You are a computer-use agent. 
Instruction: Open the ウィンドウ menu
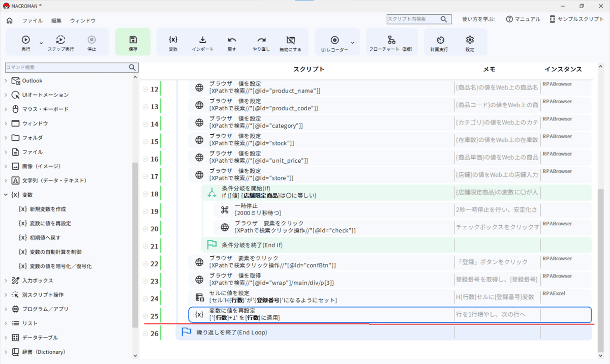(83, 21)
